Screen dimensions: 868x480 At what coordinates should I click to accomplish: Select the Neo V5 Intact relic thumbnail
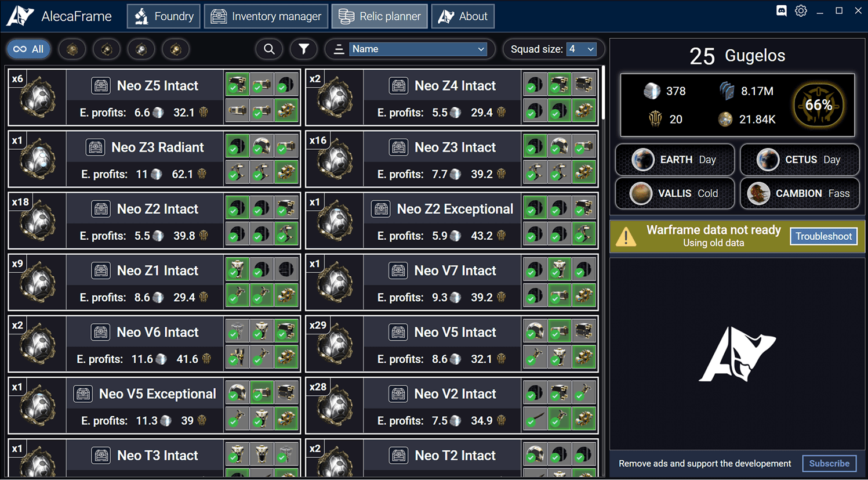[335, 344]
